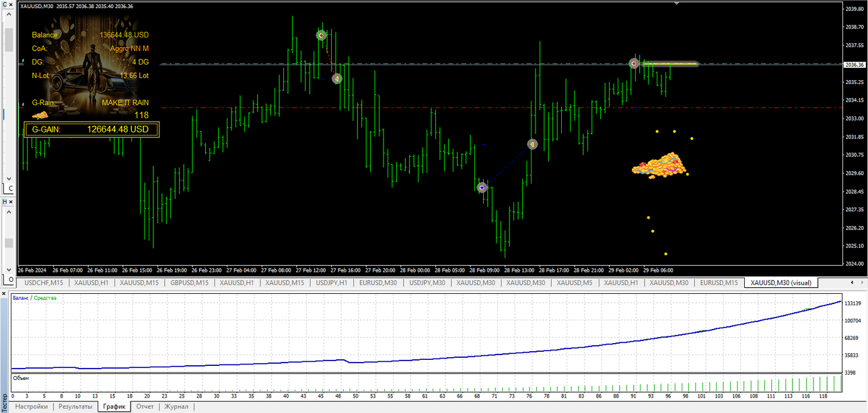The image size is (868, 413).
Task: Click the red sell marker near 27 Feb 12:00
Action: (x=322, y=35)
